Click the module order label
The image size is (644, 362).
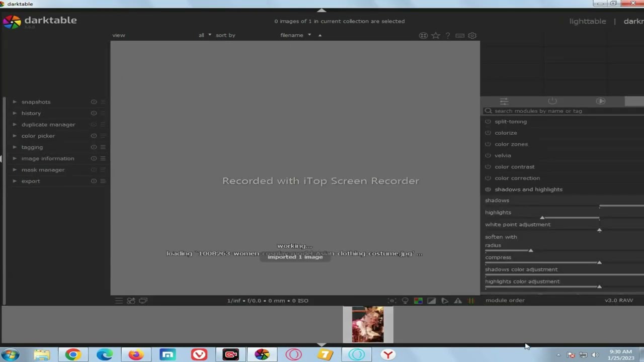coord(505,300)
